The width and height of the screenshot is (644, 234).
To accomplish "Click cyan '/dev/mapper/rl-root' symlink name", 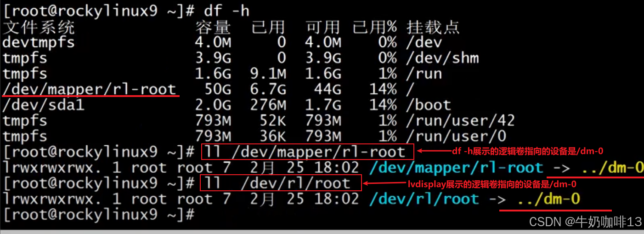I will [x=456, y=167].
